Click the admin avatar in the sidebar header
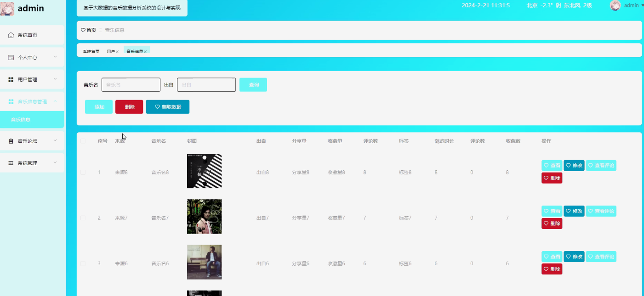 (x=7, y=8)
